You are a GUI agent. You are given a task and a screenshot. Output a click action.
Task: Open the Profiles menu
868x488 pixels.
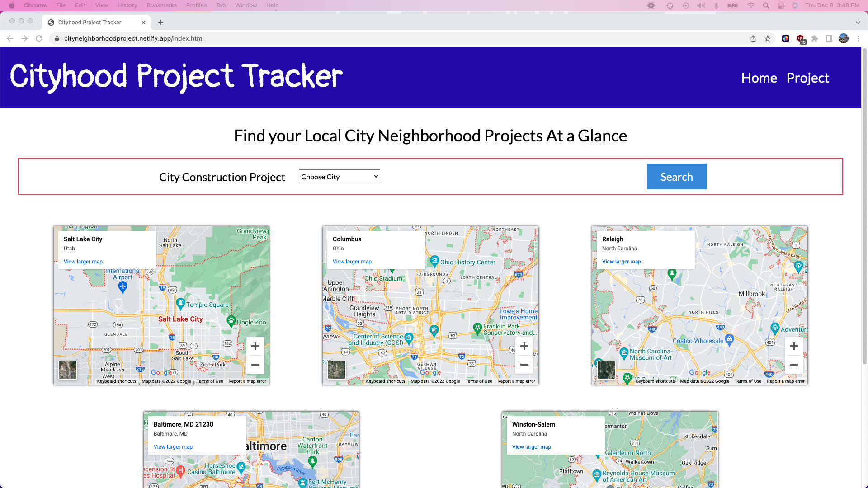[197, 5]
